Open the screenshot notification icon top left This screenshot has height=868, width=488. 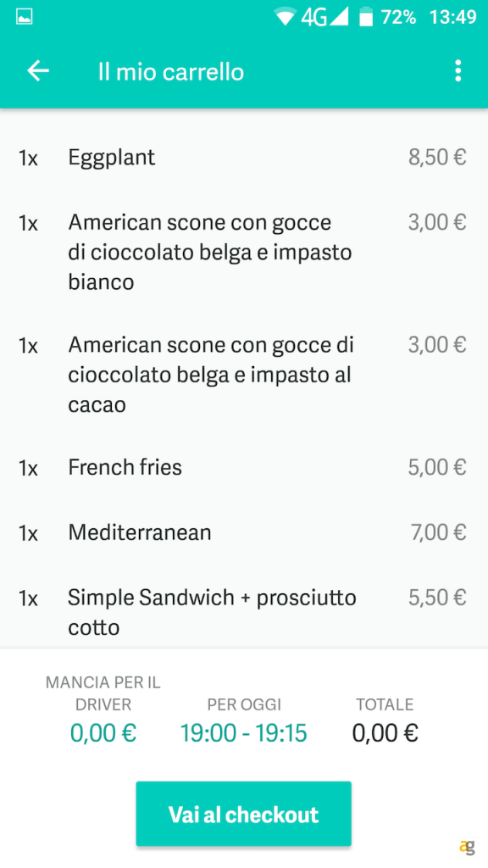pos(24,14)
